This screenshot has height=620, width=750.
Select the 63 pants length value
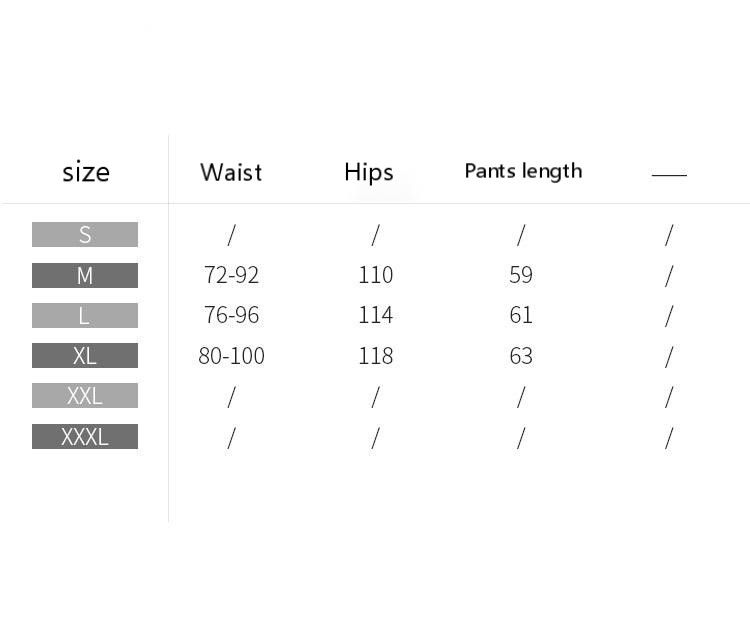click(x=521, y=356)
